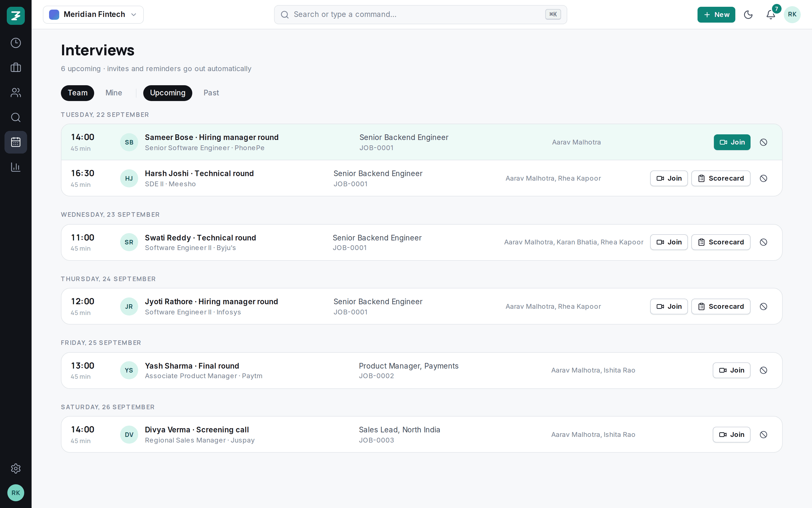
Task: Click the DV candidate avatar
Action: pyautogui.click(x=129, y=434)
